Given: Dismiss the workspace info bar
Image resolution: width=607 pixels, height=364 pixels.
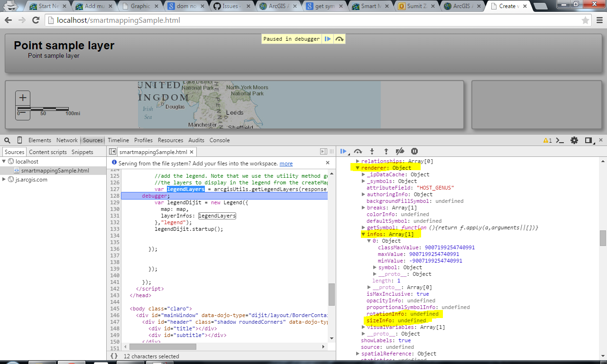Looking at the screenshot, I should tap(327, 163).
